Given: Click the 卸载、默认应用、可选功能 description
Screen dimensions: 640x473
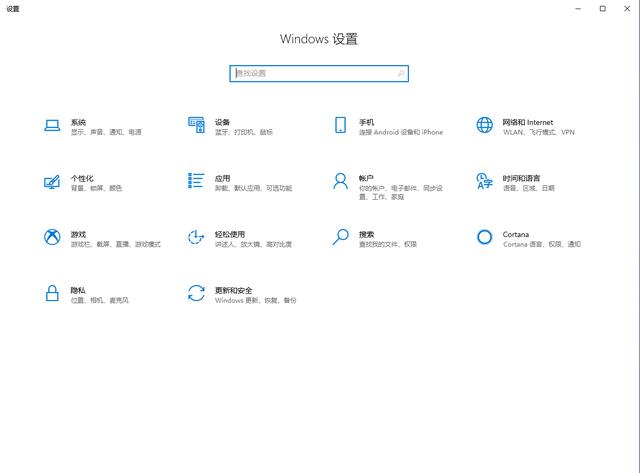Looking at the screenshot, I should point(253,188).
